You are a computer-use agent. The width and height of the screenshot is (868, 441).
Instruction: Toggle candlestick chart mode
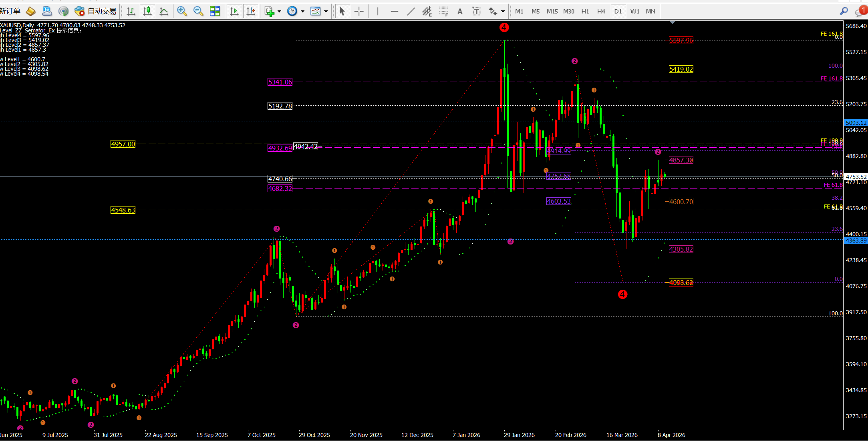tap(147, 11)
